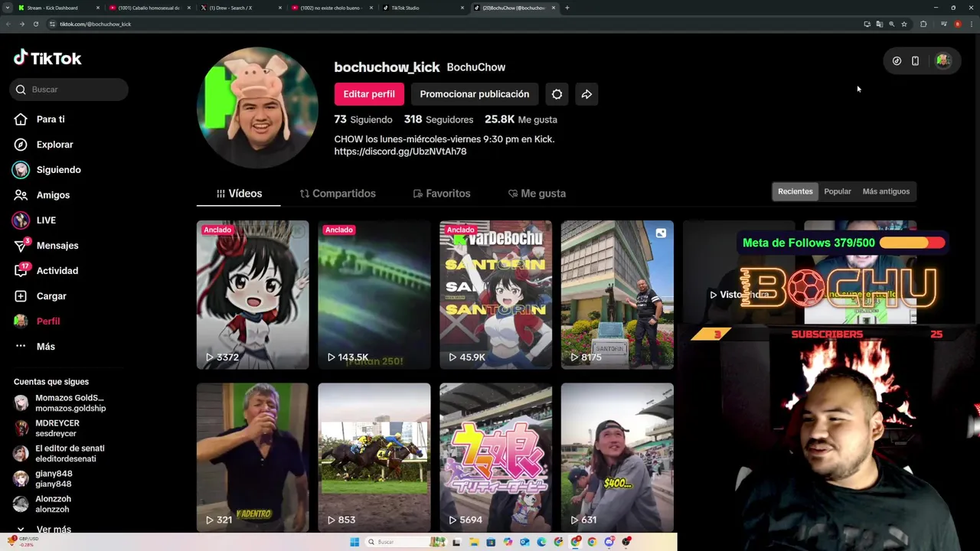The width and height of the screenshot is (980, 551).
Task: Select the Popular sort option
Action: coord(838,191)
